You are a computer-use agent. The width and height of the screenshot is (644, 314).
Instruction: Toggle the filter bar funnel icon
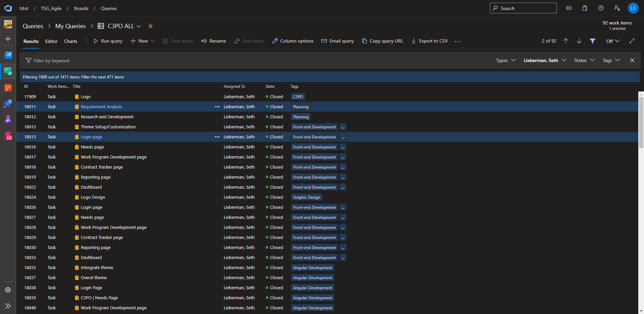[x=592, y=41]
